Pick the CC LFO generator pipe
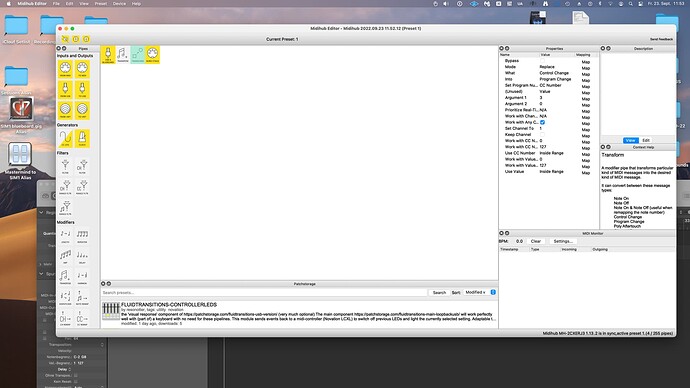Image resolution: width=690 pixels, height=388 pixels. click(65, 139)
